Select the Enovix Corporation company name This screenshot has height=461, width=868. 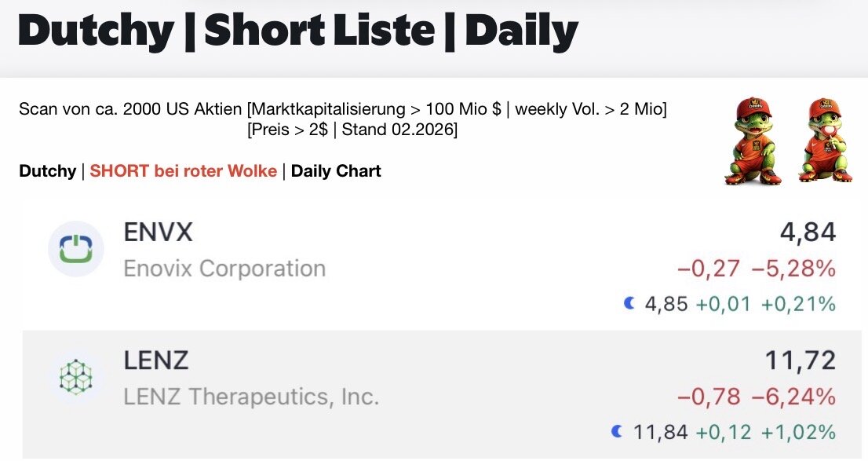224,269
